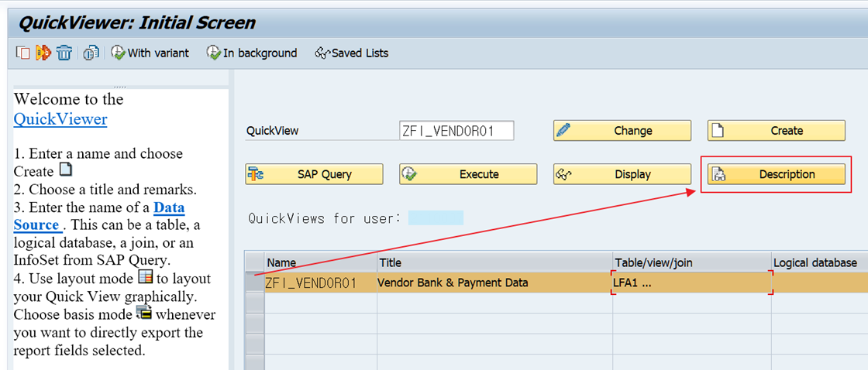Viewport: 868px width, 370px height.
Task: Open SAP Query button
Action: click(314, 174)
